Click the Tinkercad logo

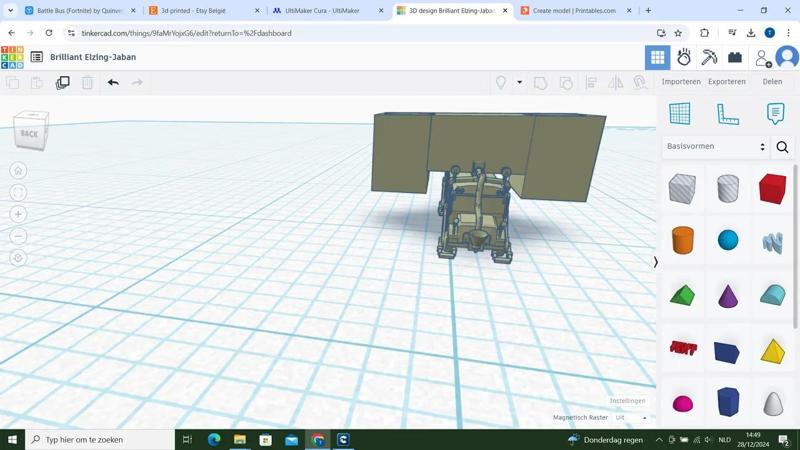click(x=12, y=57)
